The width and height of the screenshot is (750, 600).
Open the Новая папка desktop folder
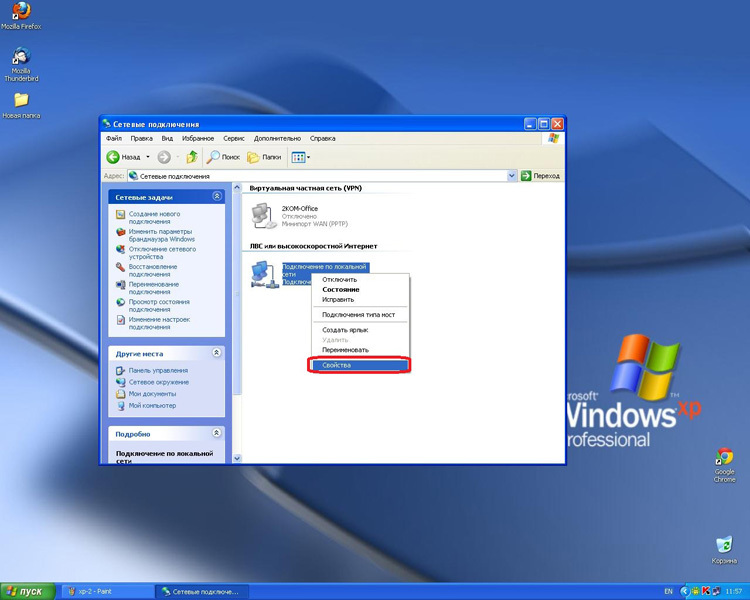[21, 106]
